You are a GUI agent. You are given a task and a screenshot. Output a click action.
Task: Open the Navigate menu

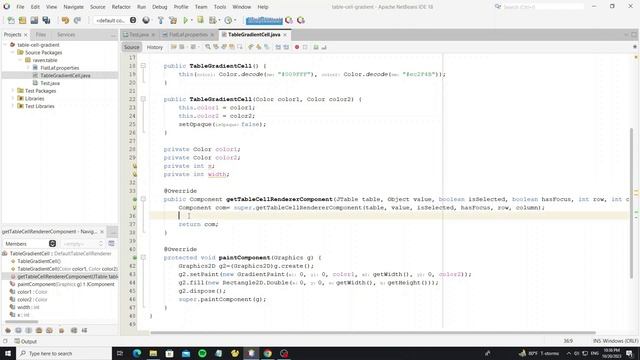coord(73,7)
